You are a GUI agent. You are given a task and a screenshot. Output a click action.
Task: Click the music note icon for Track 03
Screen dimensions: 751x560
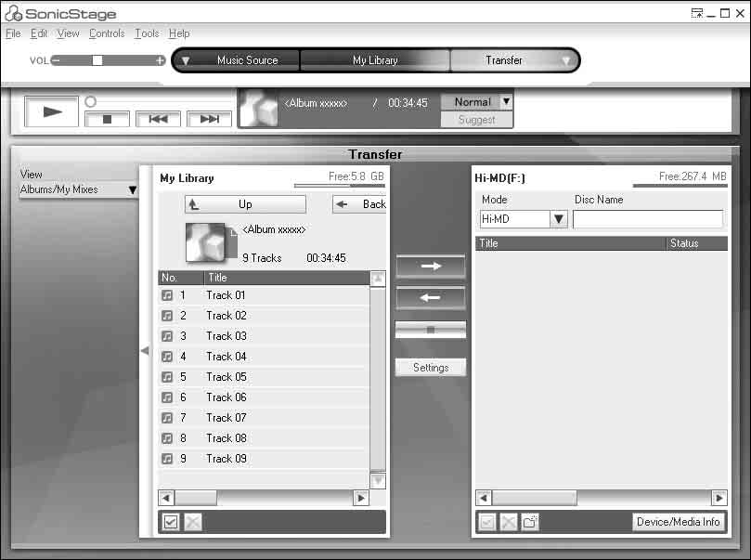[x=167, y=336]
